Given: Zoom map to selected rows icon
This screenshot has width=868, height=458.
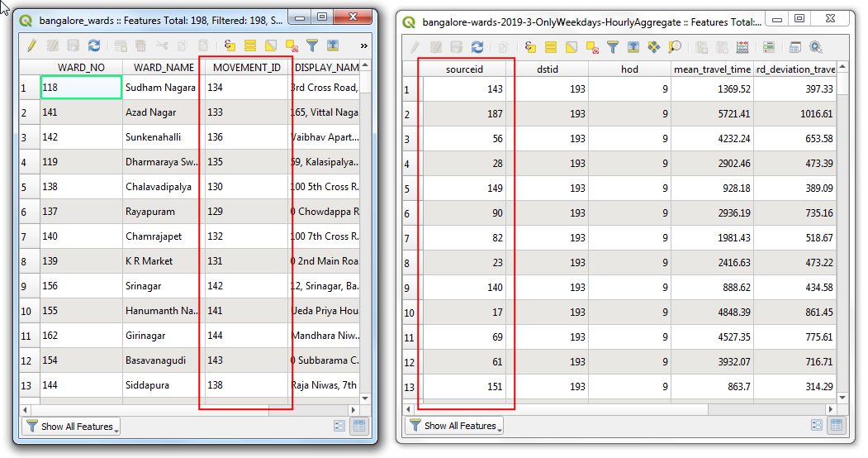Looking at the screenshot, I should pos(675,48).
